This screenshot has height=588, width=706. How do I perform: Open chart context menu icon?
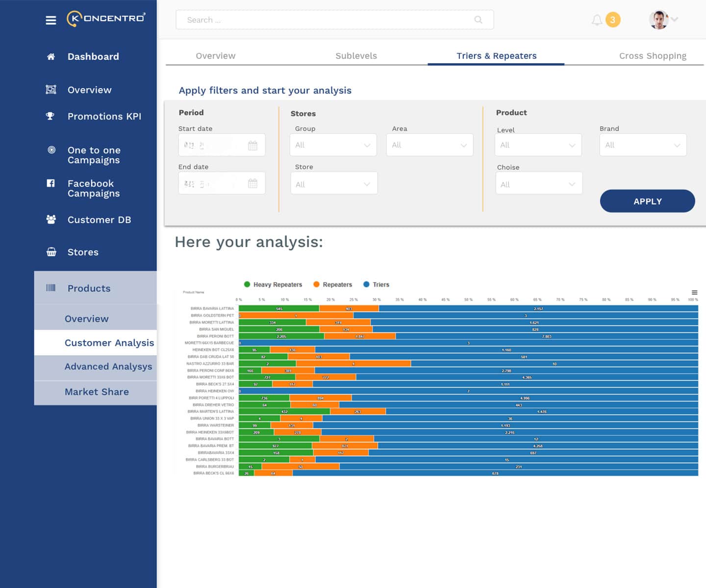click(694, 293)
